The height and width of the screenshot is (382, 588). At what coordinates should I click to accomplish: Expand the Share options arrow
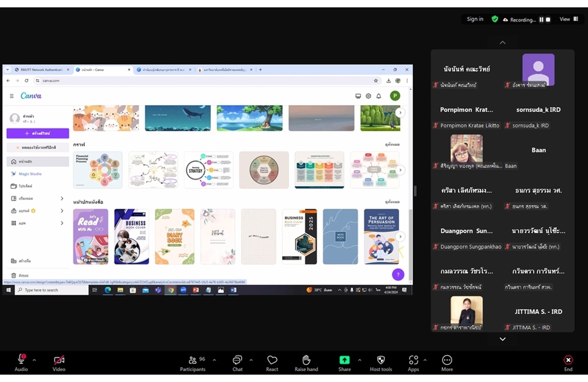pos(360,360)
